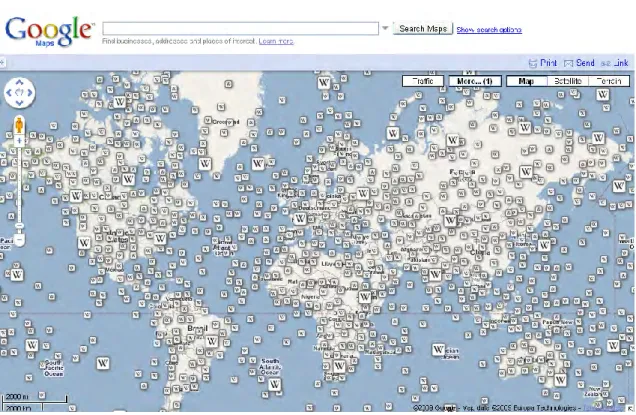Image resolution: width=636 pixels, height=415 pixels.
Task: Open the large Wikipedia marker over western Europe
Action: click(300, 219)
